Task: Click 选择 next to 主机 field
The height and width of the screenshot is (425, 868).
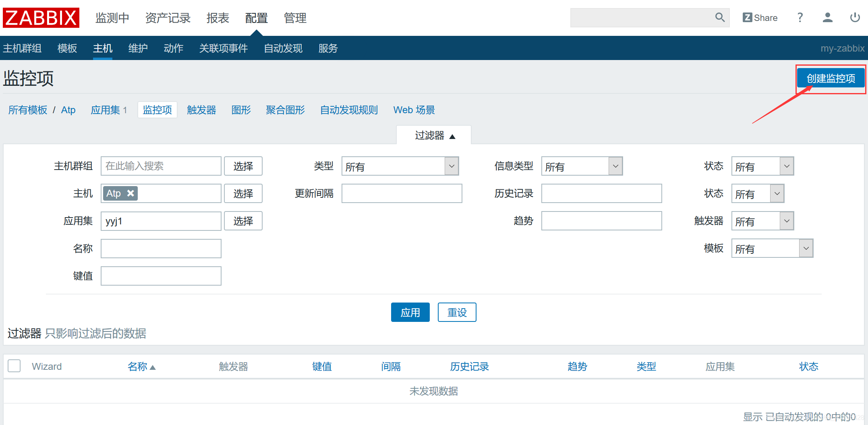Action: (x=243, y=193)
